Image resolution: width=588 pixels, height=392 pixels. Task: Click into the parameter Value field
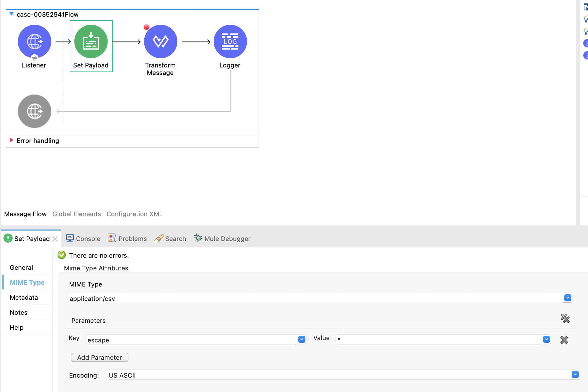coord(438,339)
